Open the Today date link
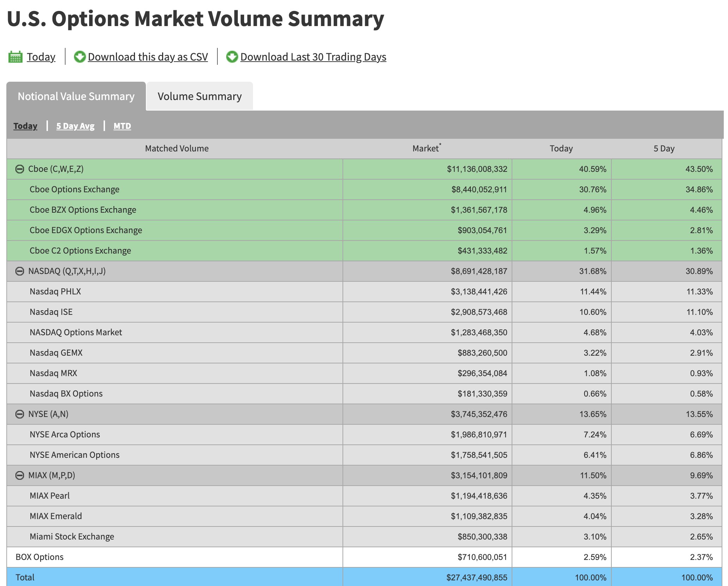Viewport: 728px width, 586px height. point(41,57)
